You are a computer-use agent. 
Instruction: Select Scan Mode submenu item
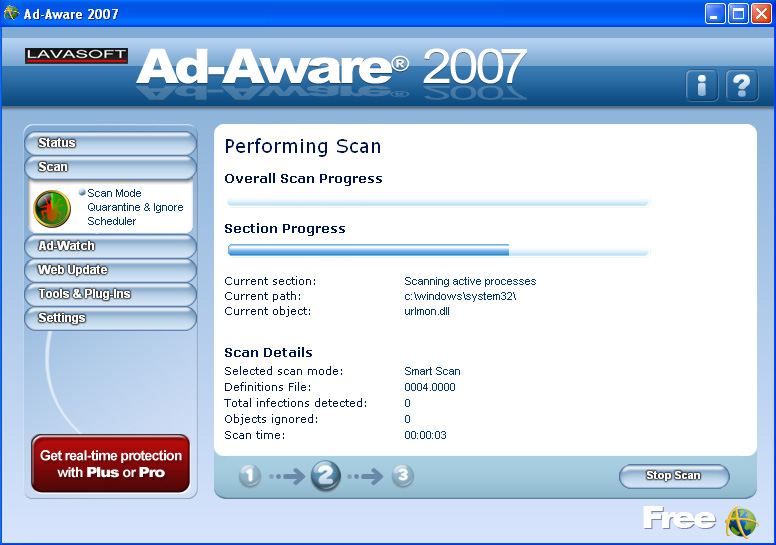click(x=114, y=193)
